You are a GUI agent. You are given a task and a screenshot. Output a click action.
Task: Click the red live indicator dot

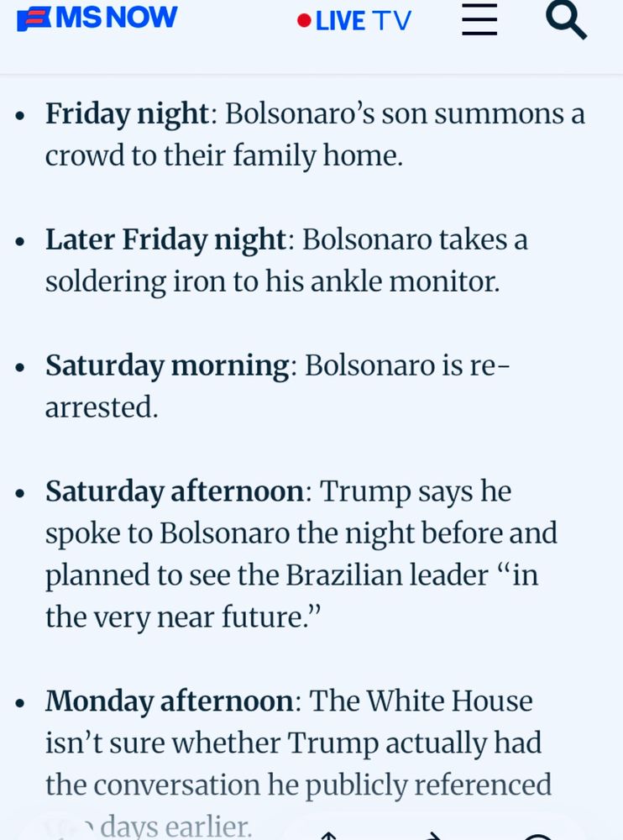click(304, 20)
